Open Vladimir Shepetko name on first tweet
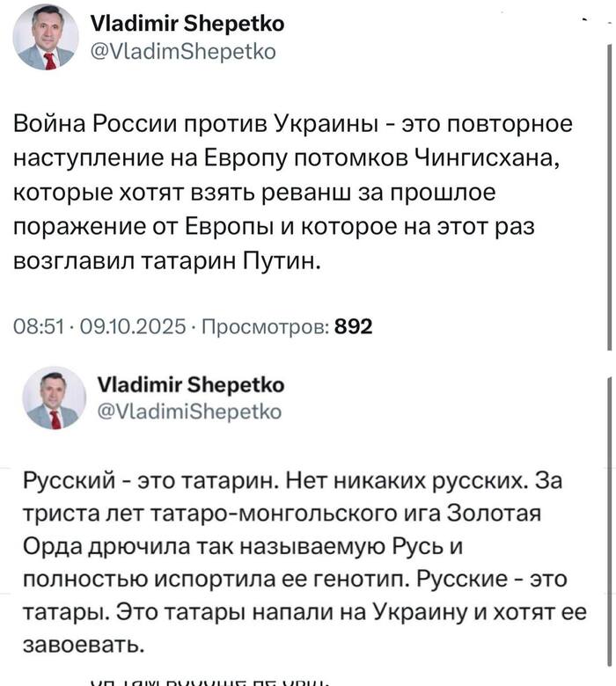This screenshot has width=616, height=686. (167, 25)
